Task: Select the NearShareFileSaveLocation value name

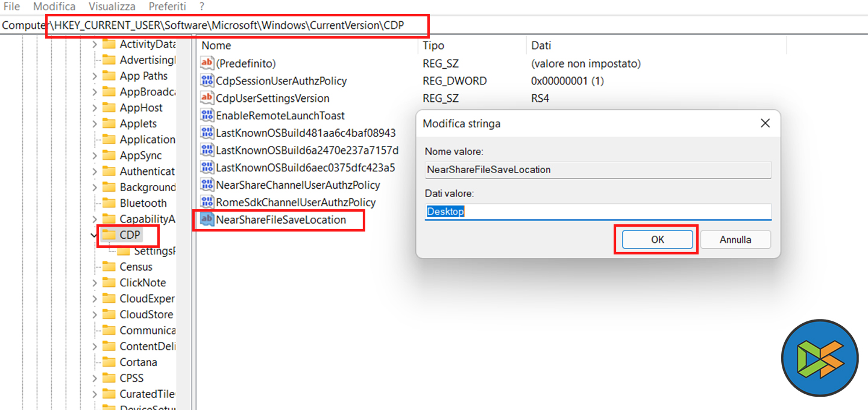Action: coord(281,220)
